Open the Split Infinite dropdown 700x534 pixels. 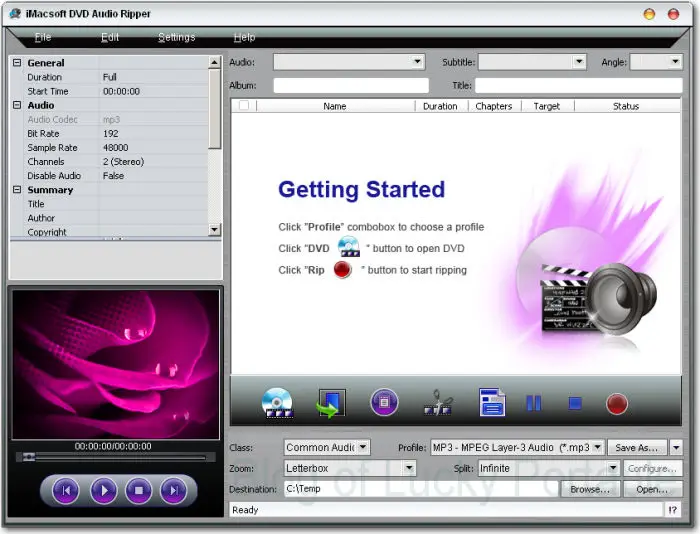pos(613,468)
